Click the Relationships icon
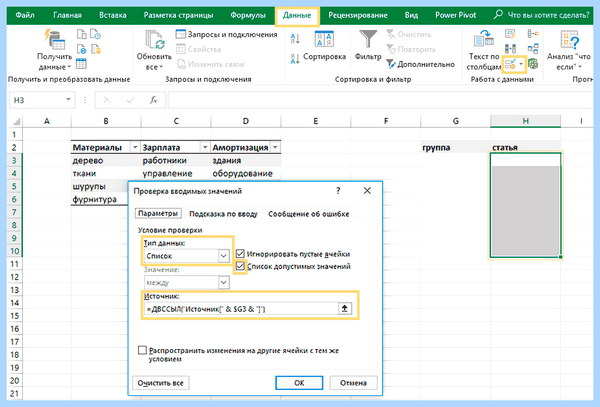Viewport: 600px width, 407px height. (533, 49)
